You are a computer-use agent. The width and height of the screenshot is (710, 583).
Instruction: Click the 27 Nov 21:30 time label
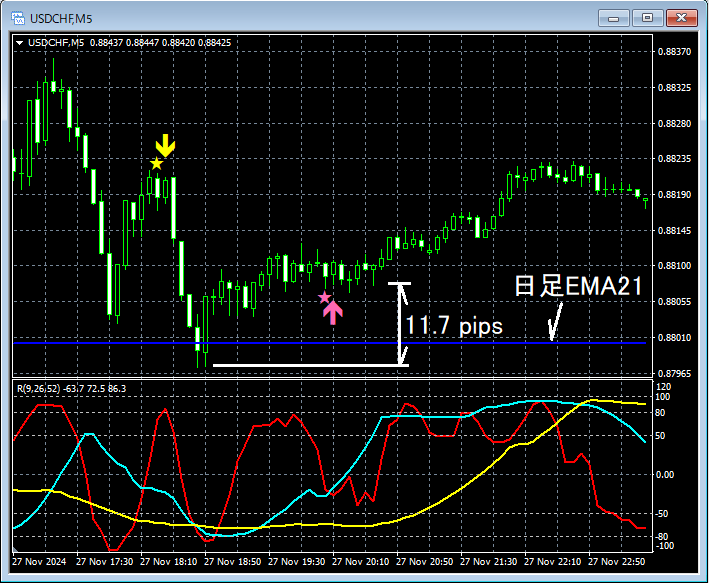point(489,562)
